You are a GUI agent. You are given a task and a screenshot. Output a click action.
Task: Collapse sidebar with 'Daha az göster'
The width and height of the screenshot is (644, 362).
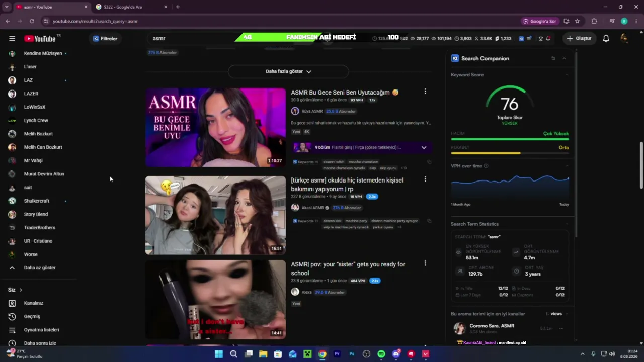coord(40,268)
